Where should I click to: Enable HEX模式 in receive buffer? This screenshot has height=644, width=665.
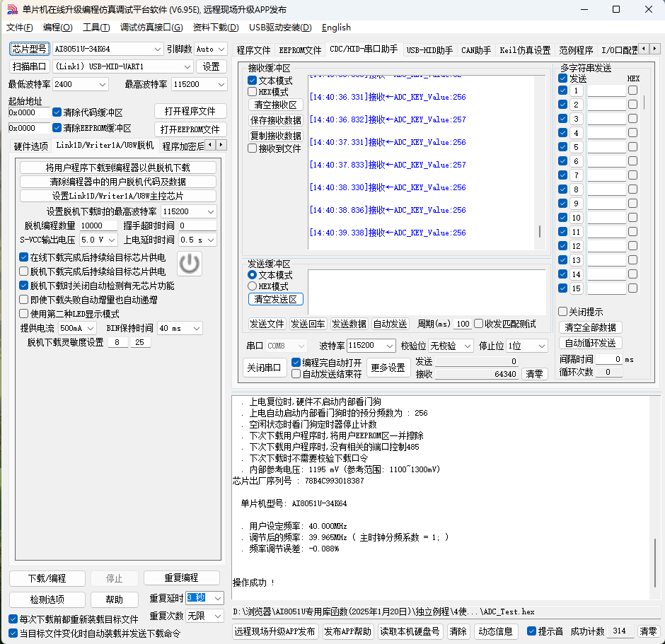(x=253, y=91)
